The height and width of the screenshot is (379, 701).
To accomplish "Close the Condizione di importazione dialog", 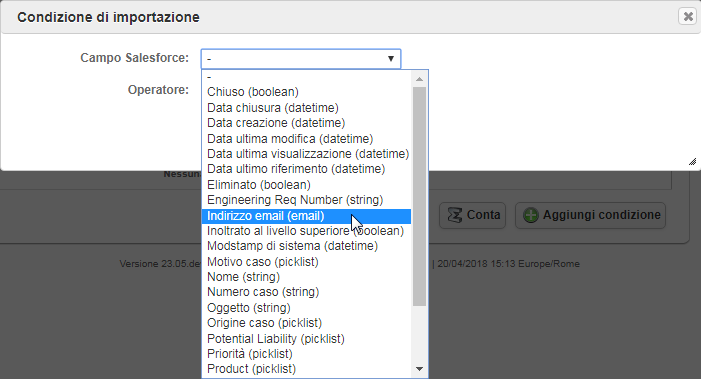I will (688, 17).
